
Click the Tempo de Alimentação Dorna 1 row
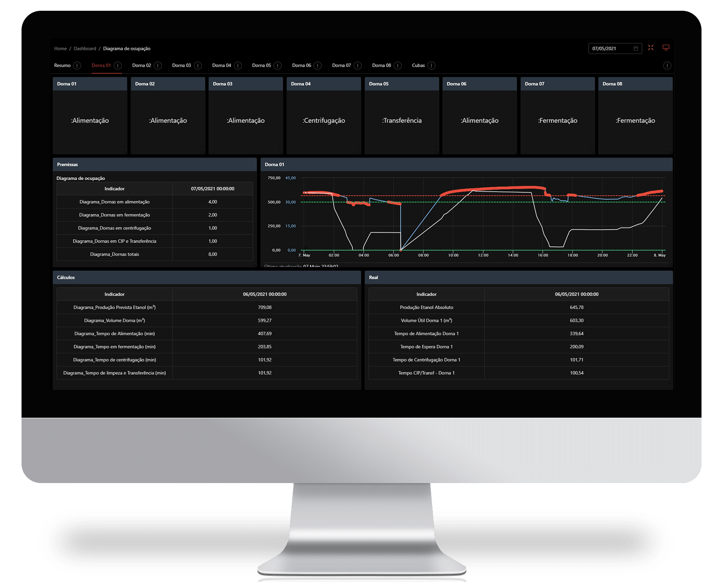518,334
